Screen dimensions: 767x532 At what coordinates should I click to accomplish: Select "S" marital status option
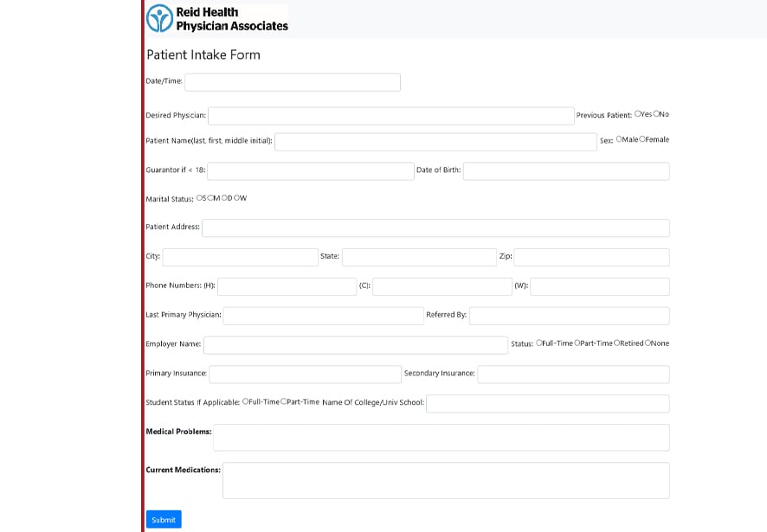(x=197, y=198)
